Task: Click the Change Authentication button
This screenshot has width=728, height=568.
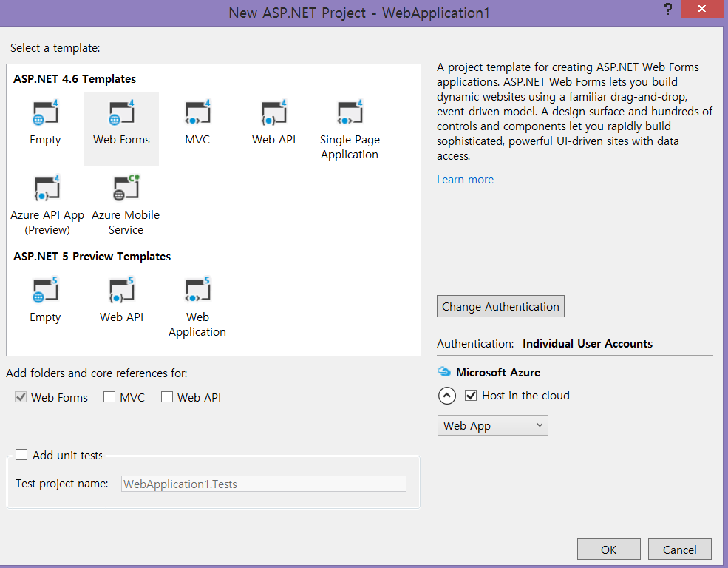Action: [x=500, y=306]
